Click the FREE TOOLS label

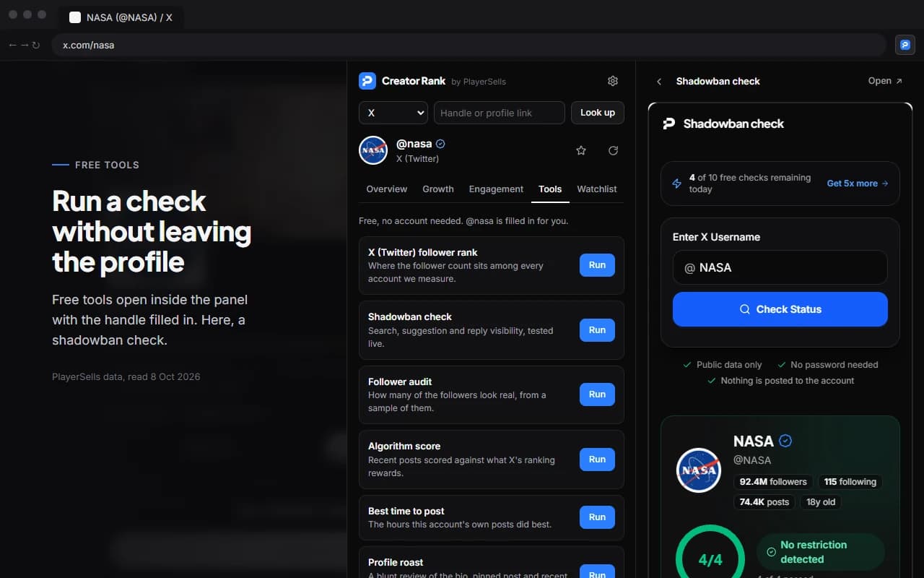[x=107, y=165]
